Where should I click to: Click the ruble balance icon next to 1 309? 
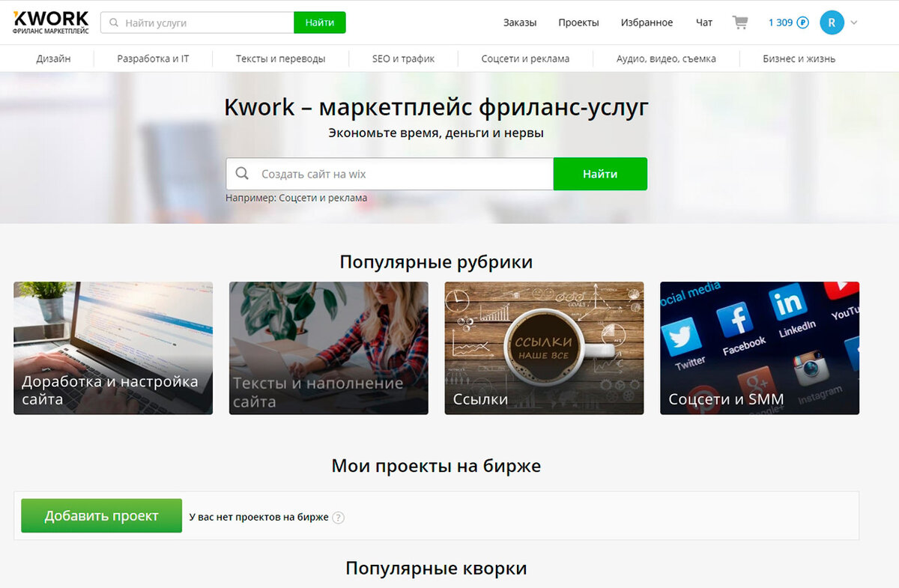click(803, 22)
